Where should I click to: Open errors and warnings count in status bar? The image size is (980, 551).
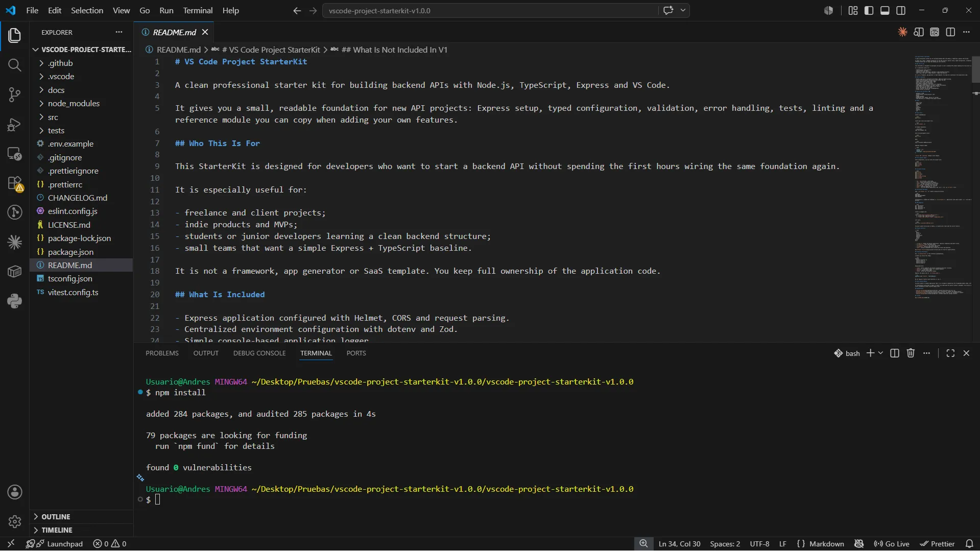(110, 544)
